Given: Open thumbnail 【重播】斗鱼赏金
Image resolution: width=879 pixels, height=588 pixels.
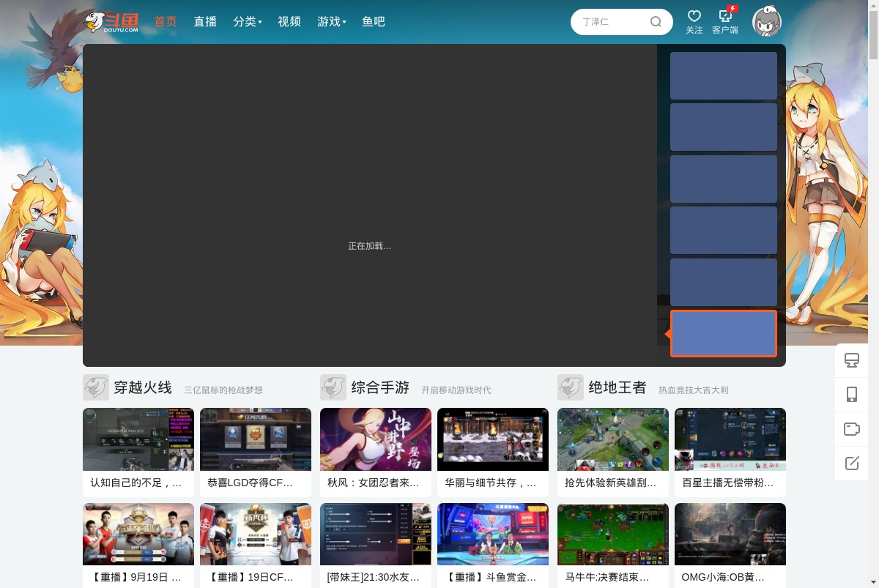Looking at the screenshot, I should coord(493,534).
